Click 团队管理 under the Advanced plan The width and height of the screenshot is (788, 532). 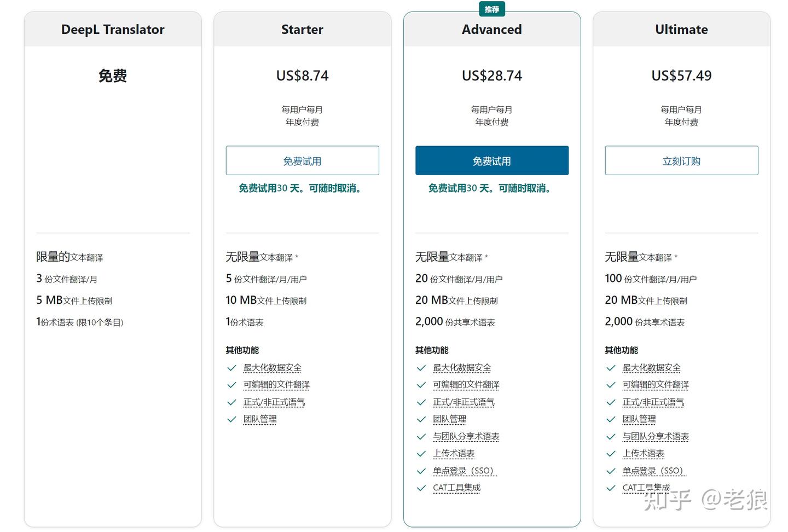449,419
